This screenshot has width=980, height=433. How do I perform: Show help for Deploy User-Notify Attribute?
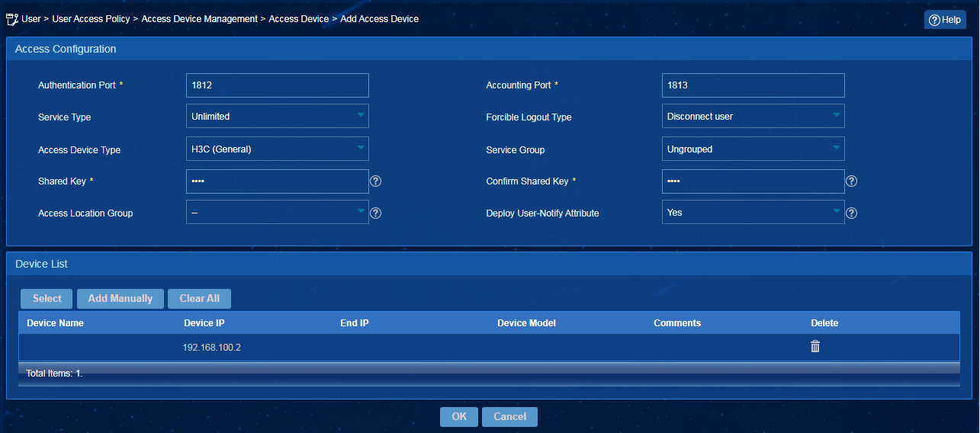click(x=852, y=213)
